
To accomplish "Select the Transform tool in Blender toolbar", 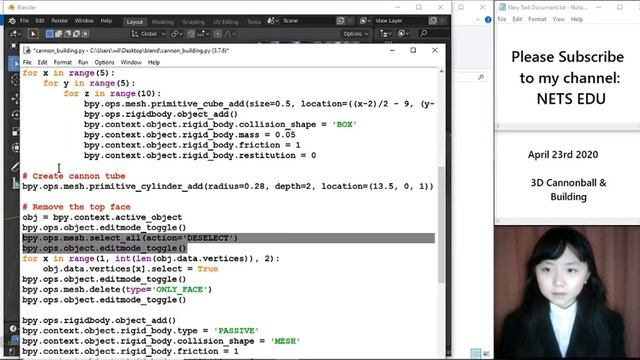I will click(15, 148).
